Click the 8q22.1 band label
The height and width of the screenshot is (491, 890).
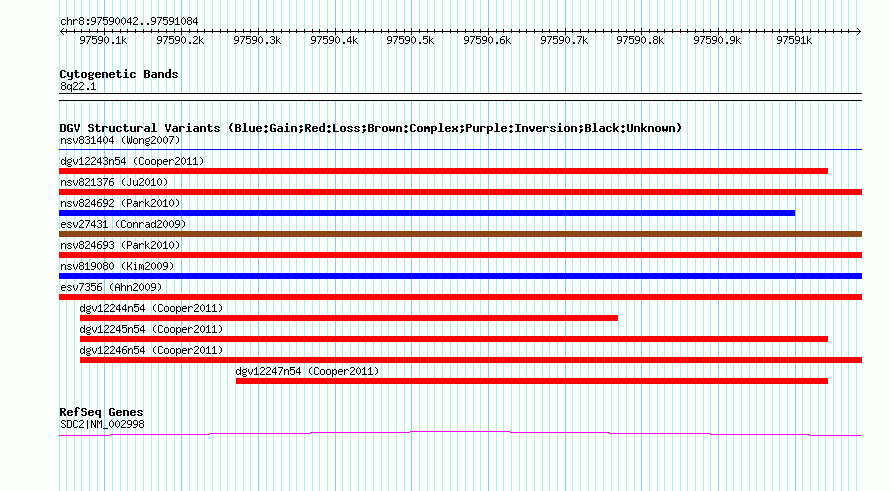[x=78, y=86]
